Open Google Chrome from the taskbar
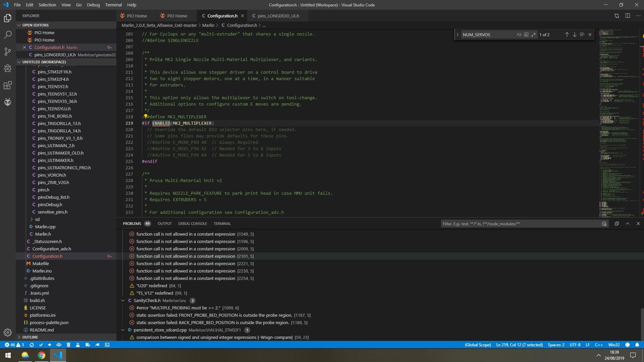Viewport: 644px width, 362px height. pyautogui.click(x=42, y=355)
